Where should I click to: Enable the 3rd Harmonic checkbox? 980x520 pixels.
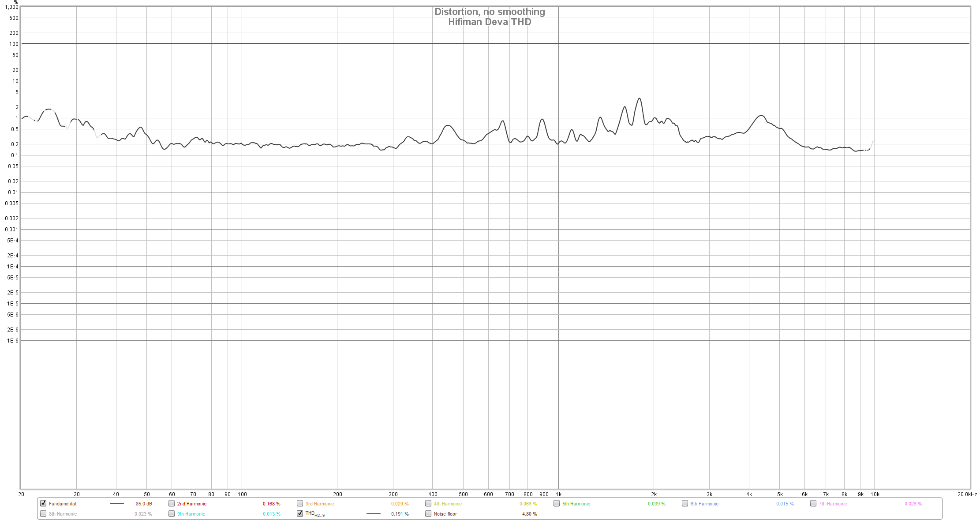pyautogui.click(x=300, y=503)
